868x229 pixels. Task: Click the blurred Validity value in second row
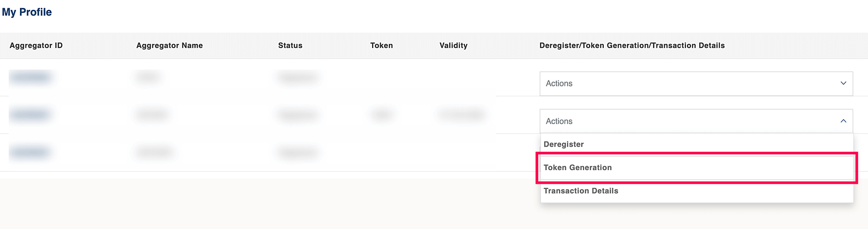pyautogui.click(x=461, y=115)
